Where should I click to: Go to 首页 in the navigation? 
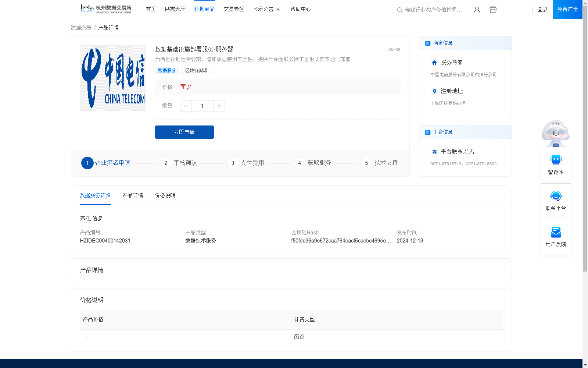point(151,9)
